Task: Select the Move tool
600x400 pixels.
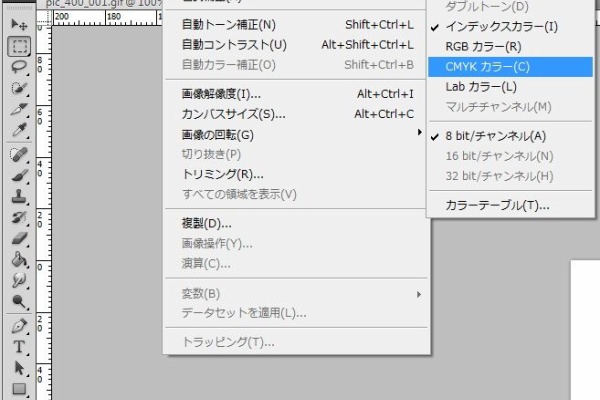Action: (x=18, y=24)
